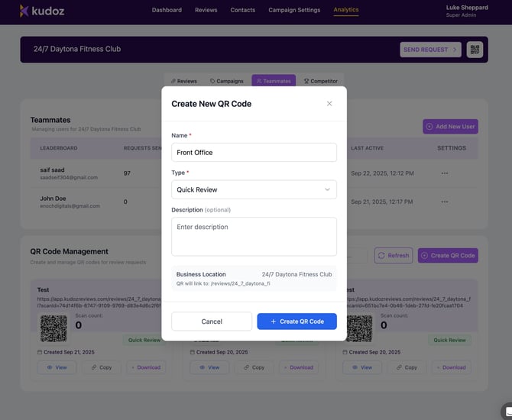Image resolution: width=512 pixels, height=420 pixels.
Task: Open the Analytics navigation item
Action: [x=346, y=10]
